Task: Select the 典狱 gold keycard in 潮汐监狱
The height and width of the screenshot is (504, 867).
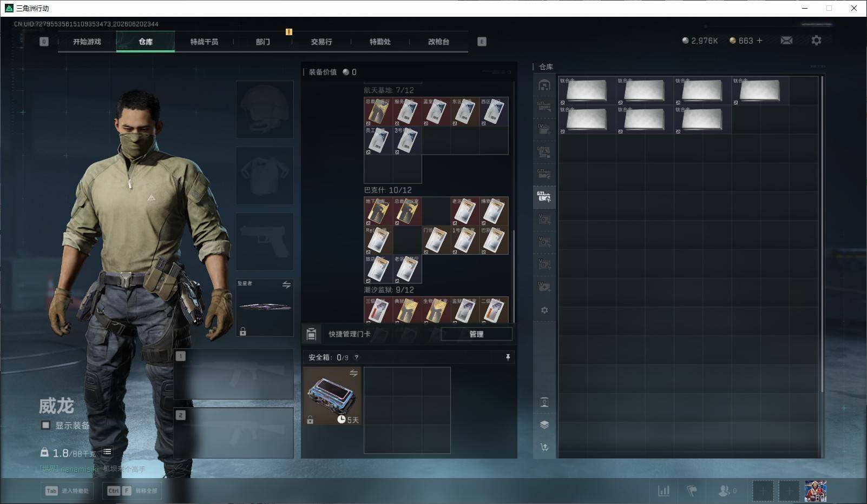Action: 407,310
